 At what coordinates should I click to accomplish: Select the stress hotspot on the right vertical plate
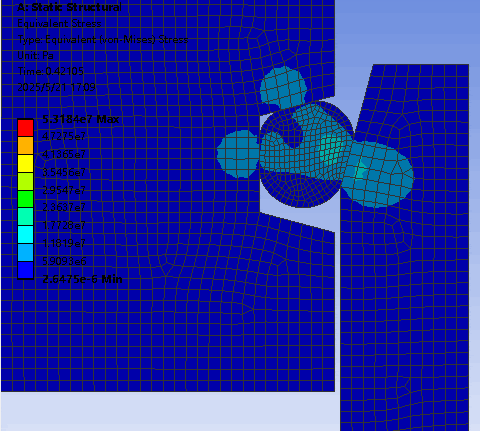(x=361, y=171)
